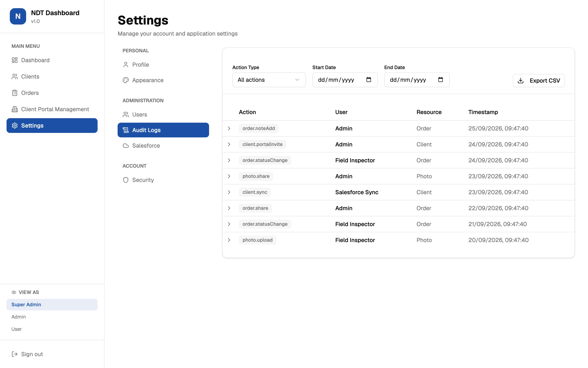Select Super Admin view role
This screenshot has width=588, height=368.
(52, 305)
